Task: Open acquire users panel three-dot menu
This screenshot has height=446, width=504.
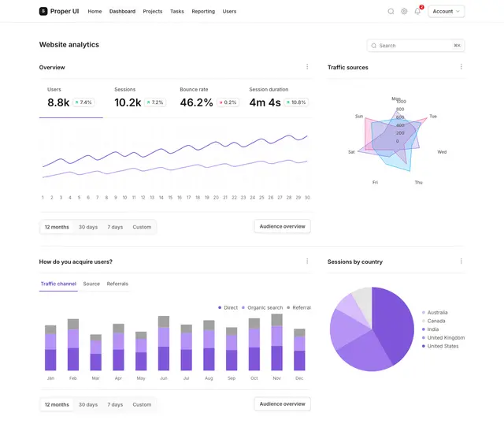Action: pos(307,261)
